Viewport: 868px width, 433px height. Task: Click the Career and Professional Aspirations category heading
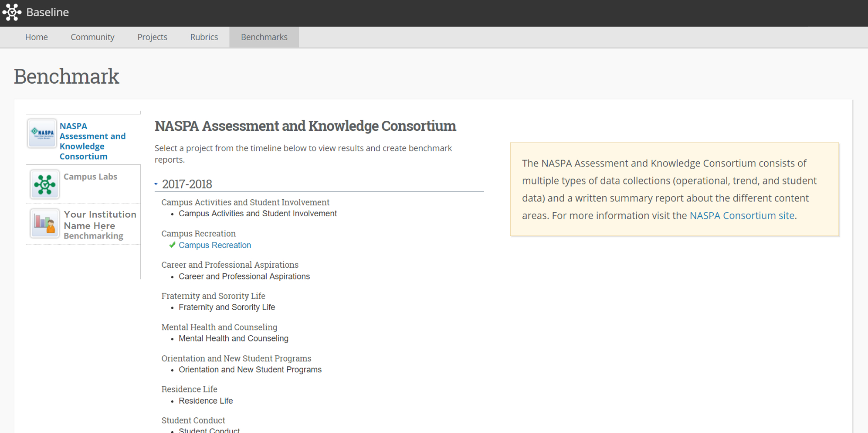pyautogui.click(x=230, y=265)
